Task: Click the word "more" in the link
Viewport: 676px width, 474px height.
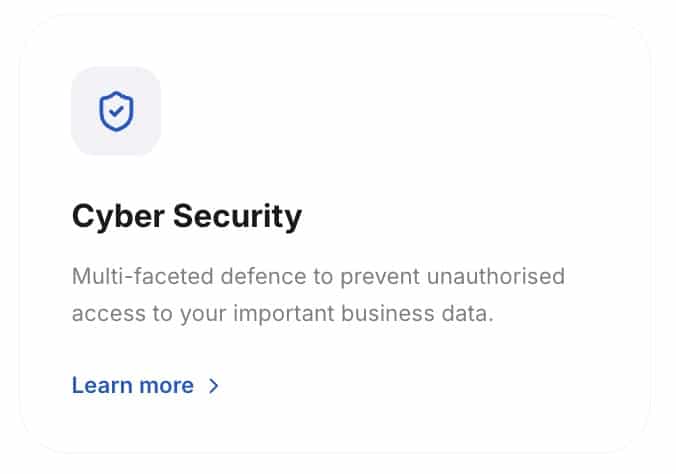Action: [167, 386]
